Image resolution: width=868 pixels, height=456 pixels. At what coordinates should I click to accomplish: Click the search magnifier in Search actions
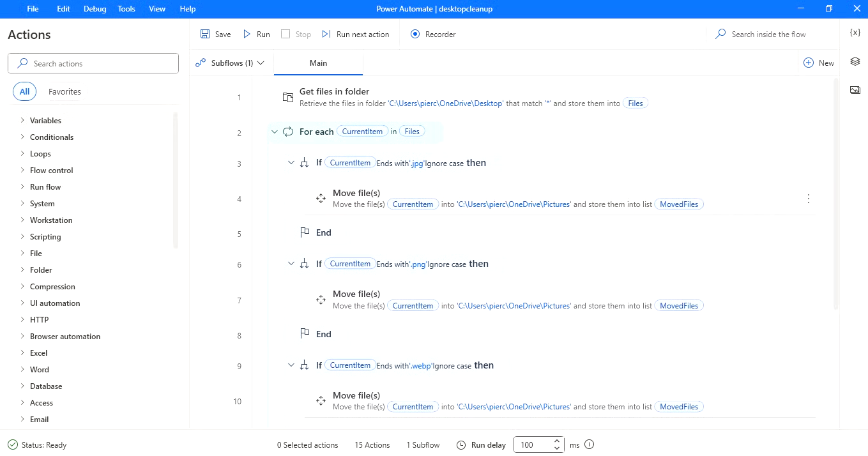pyautogui.click(x=23, y=63)
